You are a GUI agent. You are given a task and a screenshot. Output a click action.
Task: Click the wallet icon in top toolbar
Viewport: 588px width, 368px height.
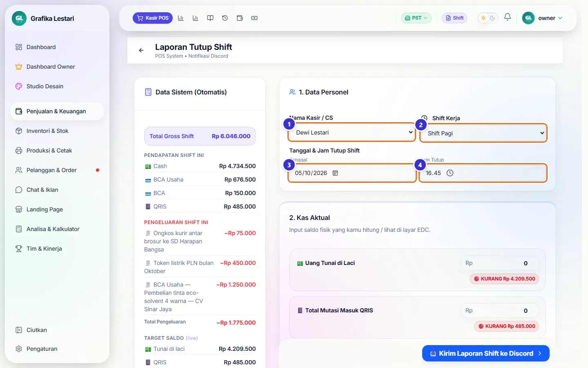pos(240,18)
